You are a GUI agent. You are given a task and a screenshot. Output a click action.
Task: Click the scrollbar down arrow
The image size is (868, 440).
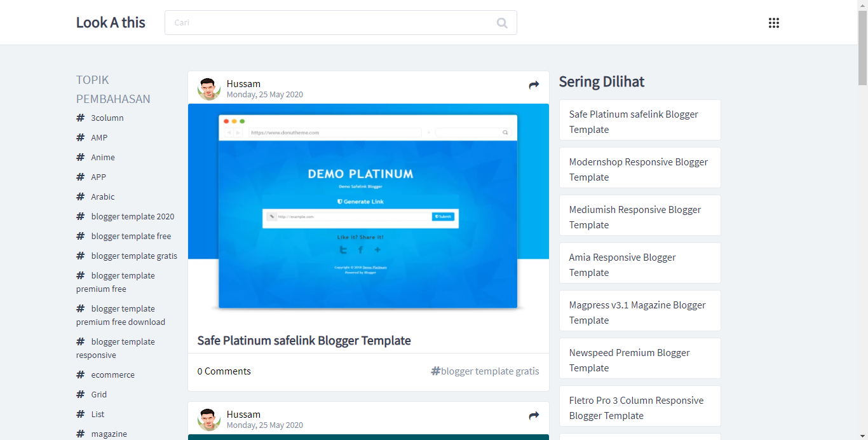click(862, 435)
